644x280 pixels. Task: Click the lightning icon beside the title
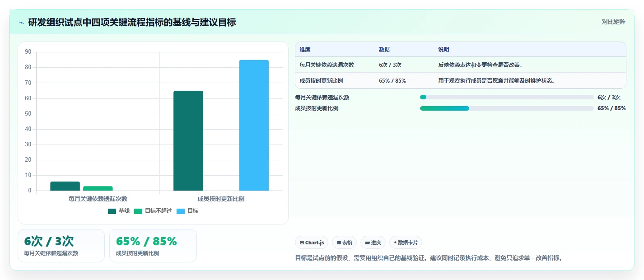(21, 23)
